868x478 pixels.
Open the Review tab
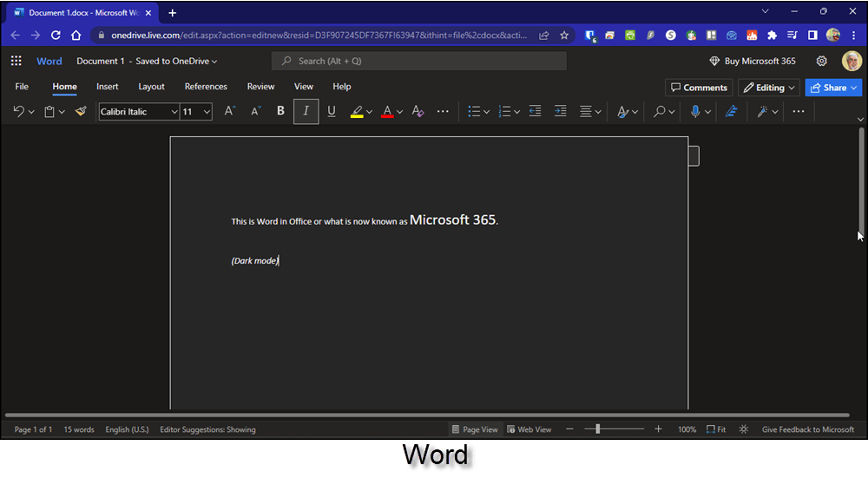pos(260,86)
